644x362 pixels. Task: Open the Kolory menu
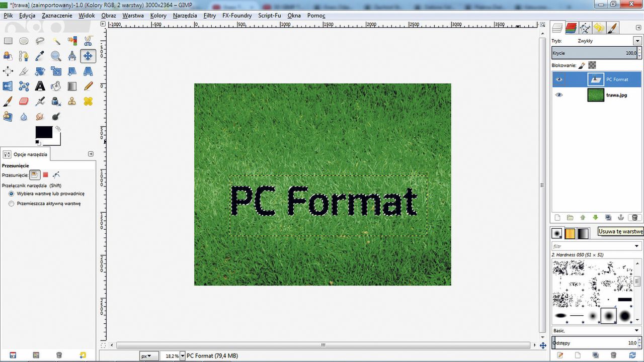pos(158,16)
